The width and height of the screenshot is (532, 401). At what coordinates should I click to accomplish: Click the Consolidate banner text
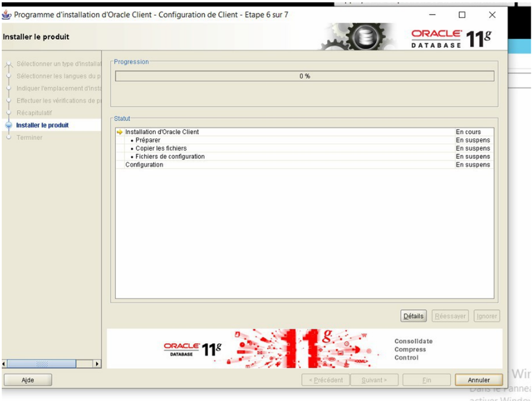pos(413,341)
